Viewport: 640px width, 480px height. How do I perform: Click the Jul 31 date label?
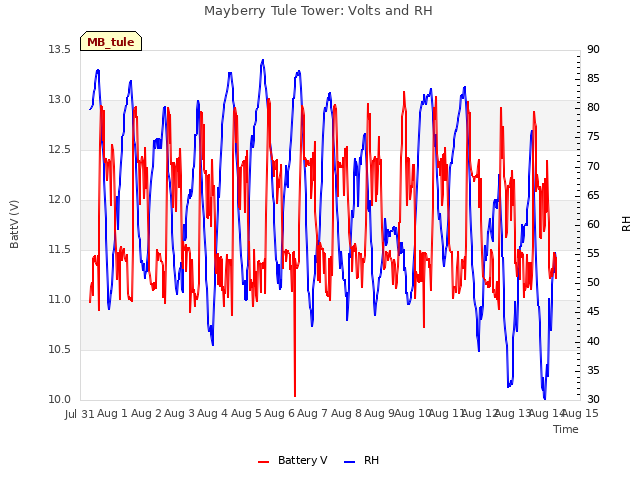click(80, 414)
